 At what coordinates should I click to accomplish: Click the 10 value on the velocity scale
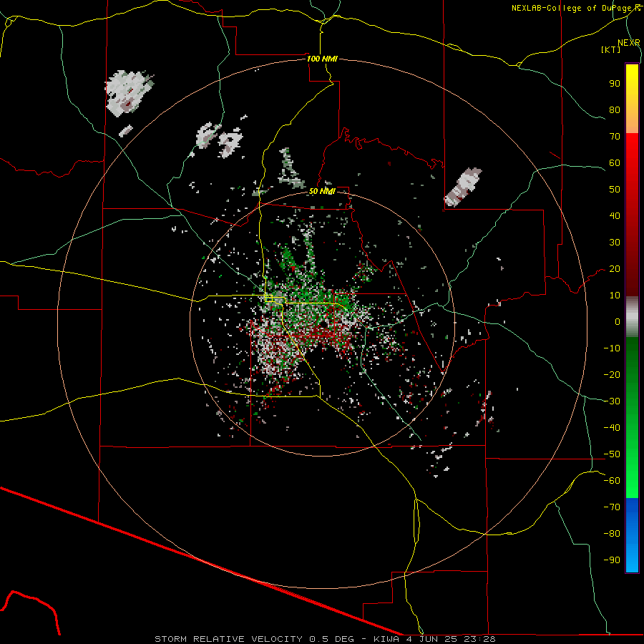coord(615,296)
